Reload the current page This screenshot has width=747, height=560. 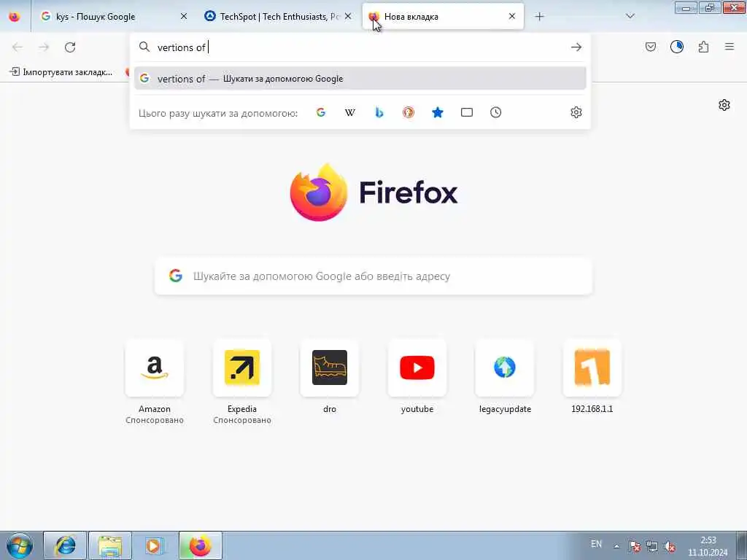70,47
